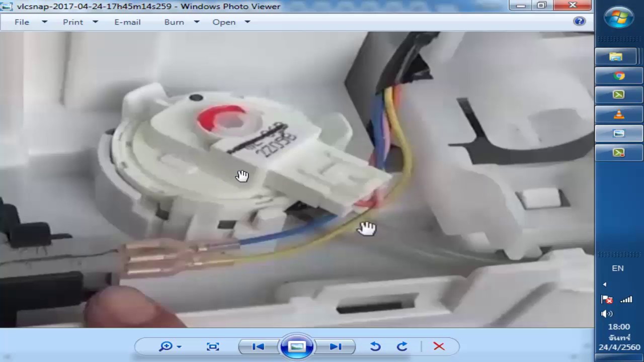Viewport: 644px width, 362px height.
Task: Open the Open menu
Action: tap(224, 22)
